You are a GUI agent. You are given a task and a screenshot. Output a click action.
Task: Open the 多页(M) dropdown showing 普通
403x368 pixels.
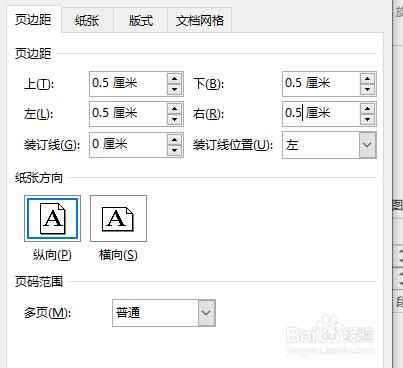(164, 313)
